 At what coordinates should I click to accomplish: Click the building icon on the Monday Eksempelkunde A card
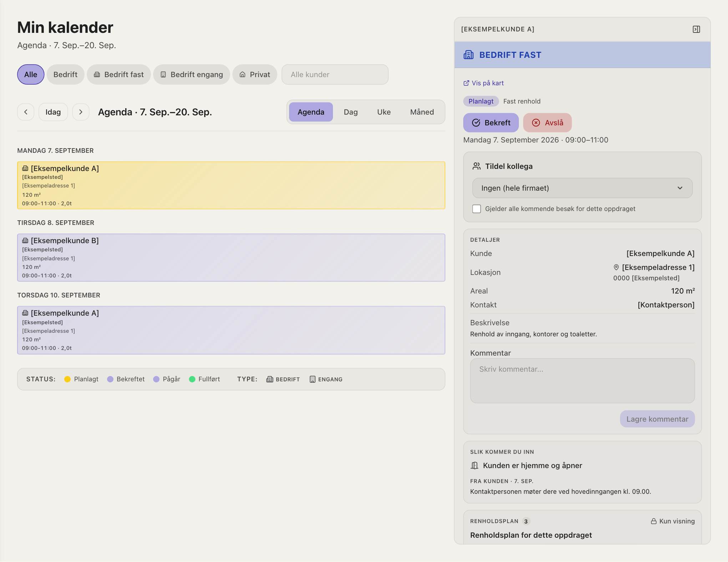(x=25, y=168)
